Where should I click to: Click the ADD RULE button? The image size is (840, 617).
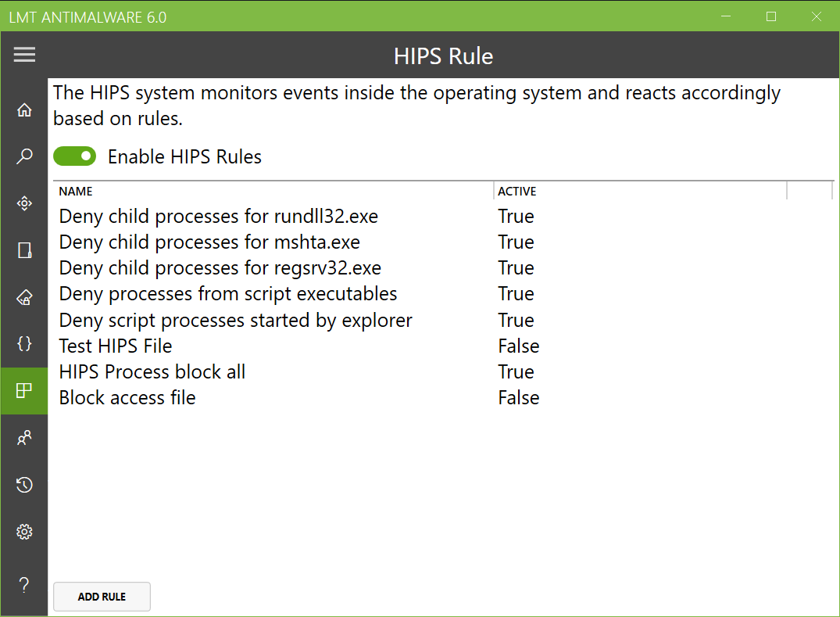[x=102, y=597]
